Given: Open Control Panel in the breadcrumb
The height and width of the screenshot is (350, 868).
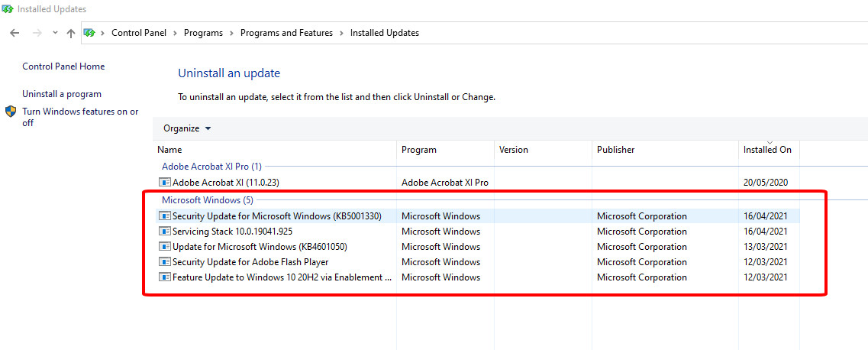Looking at the screenshot, I should [139, 33].
